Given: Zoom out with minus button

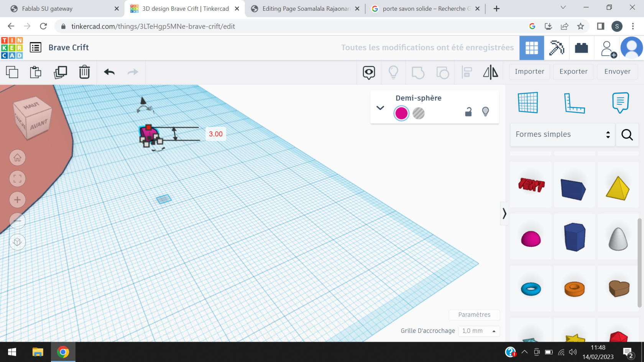Looking at the screenshot, I should point(17,221).
